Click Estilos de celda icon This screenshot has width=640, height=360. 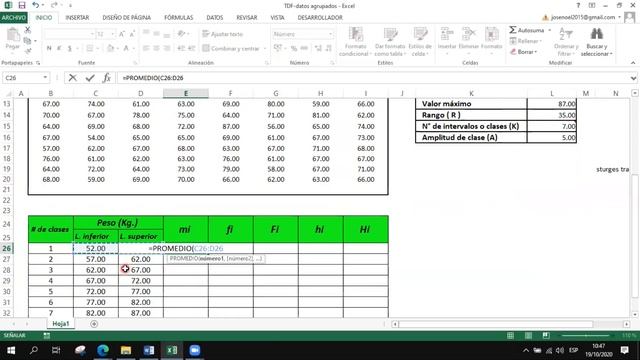pos(420,34)
